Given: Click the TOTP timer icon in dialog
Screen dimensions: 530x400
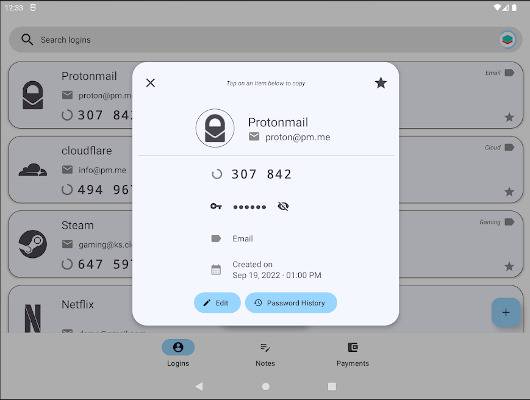Looking at the screenshot, I should [217, 174].
